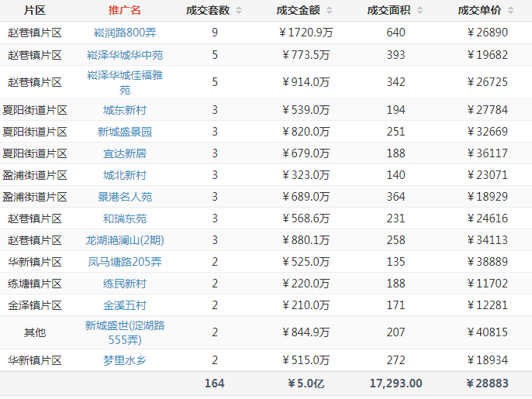This screenshot has width=532, height=399.
Task: Open the 凤马塘路205弄 link
Action: pos(125,262)
